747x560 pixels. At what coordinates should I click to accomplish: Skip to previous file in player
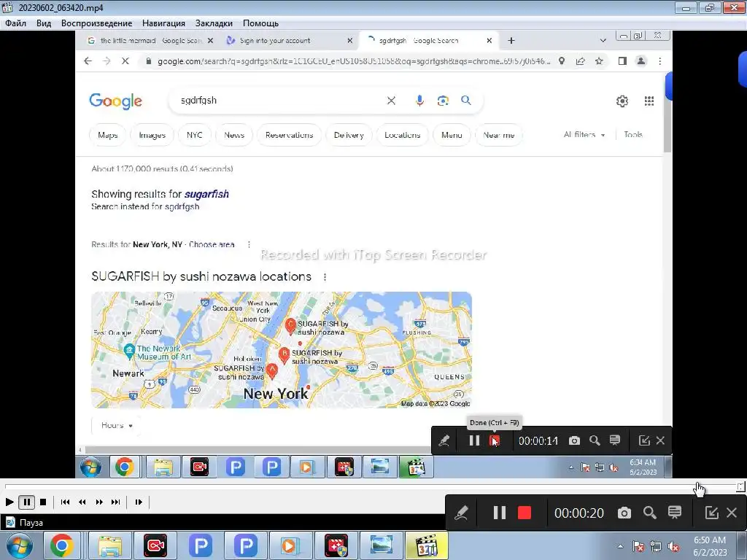point(65,502)
